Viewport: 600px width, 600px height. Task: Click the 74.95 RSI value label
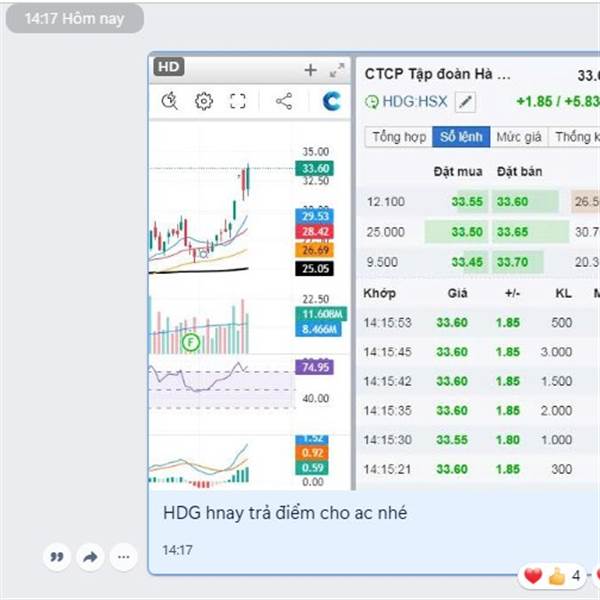pos(315,367)
